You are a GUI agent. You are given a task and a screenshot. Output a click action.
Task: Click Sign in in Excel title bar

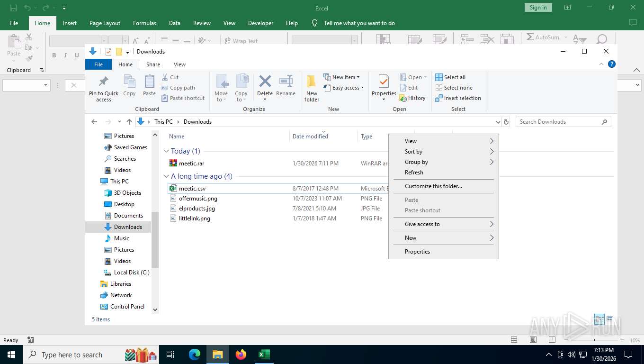(538, 8)
